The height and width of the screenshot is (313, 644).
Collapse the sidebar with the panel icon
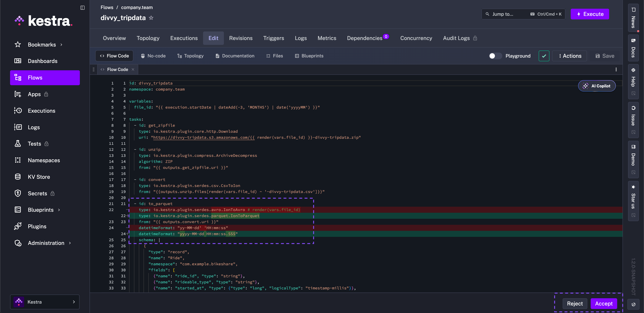(x=83, y=8)
